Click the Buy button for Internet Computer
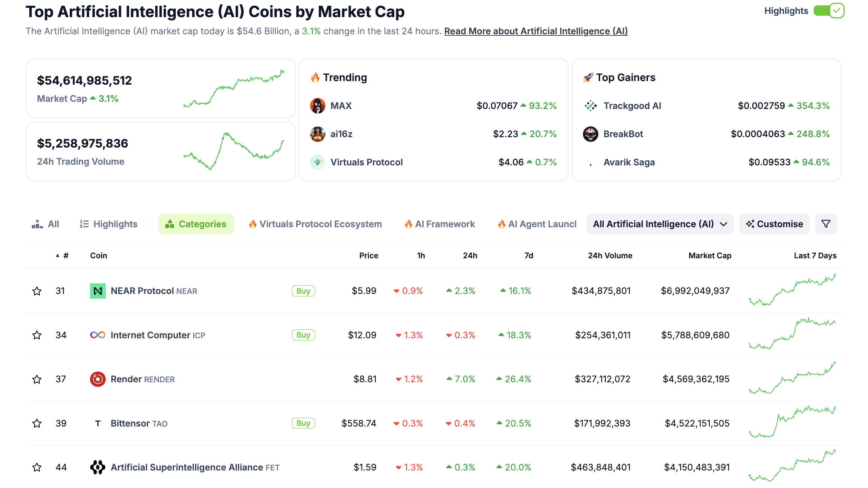 [x=303, y=335]
